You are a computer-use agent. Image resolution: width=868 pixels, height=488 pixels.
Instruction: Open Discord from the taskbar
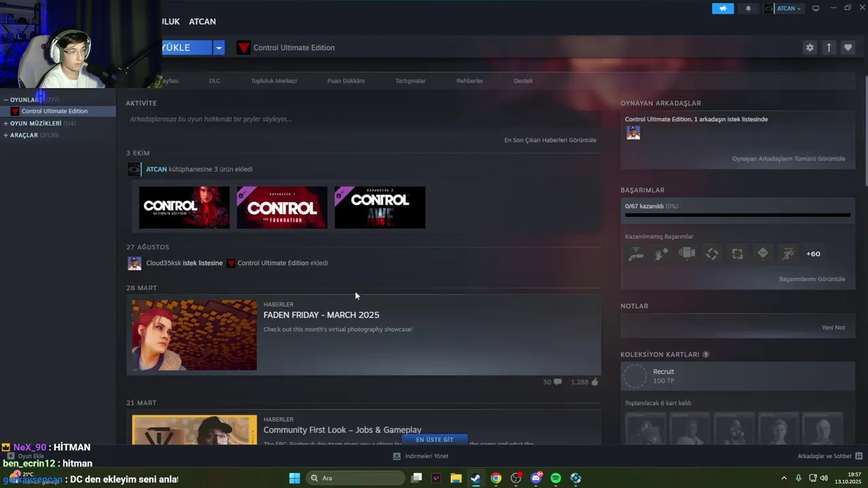[536, 478]
